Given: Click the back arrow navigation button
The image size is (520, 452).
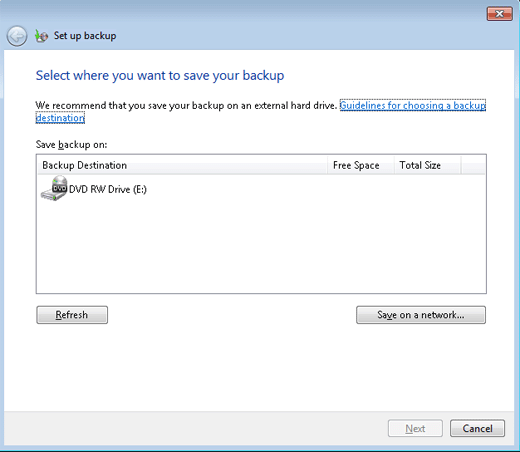Looking at the screenshot, I should point(17,36).
